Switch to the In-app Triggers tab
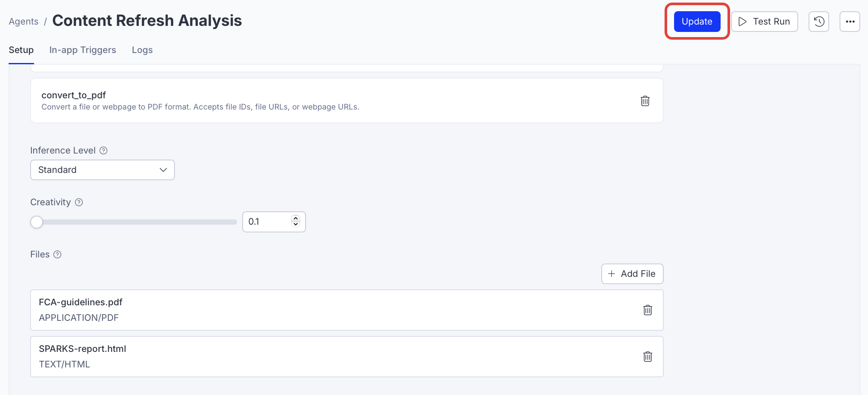The image size is (868, 395). [x=83, y=50]
